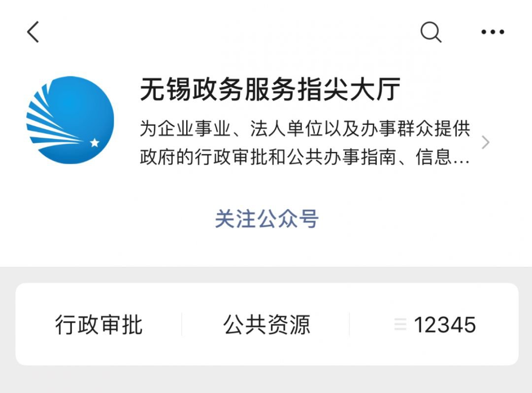This screenshot has height=393, width=532.
Task: Follow the account via 关注公众号
Action: (x=266, y=219)
